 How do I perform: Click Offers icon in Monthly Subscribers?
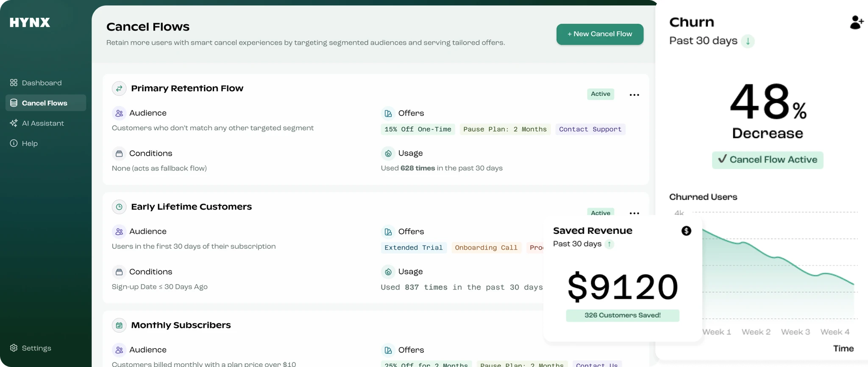click(x=388, y=350)
